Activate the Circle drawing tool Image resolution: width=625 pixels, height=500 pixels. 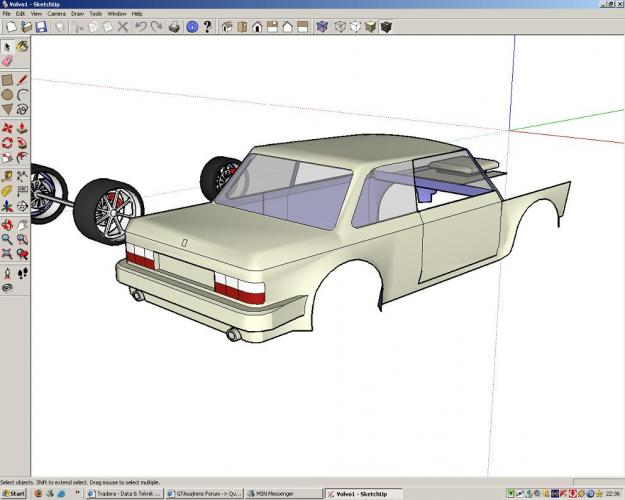7,94
